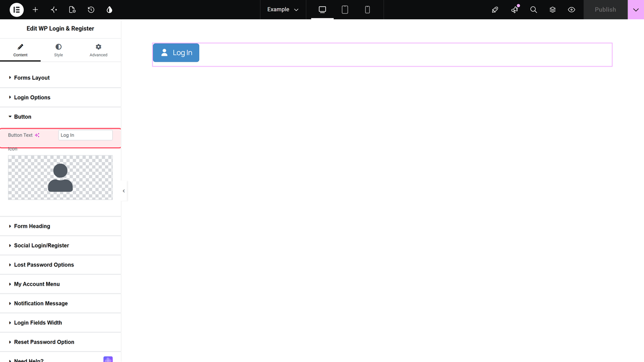The height and width of the screenshot is (362, 644).
Task: Open site settings droplet icon
Action: point(109,10)
